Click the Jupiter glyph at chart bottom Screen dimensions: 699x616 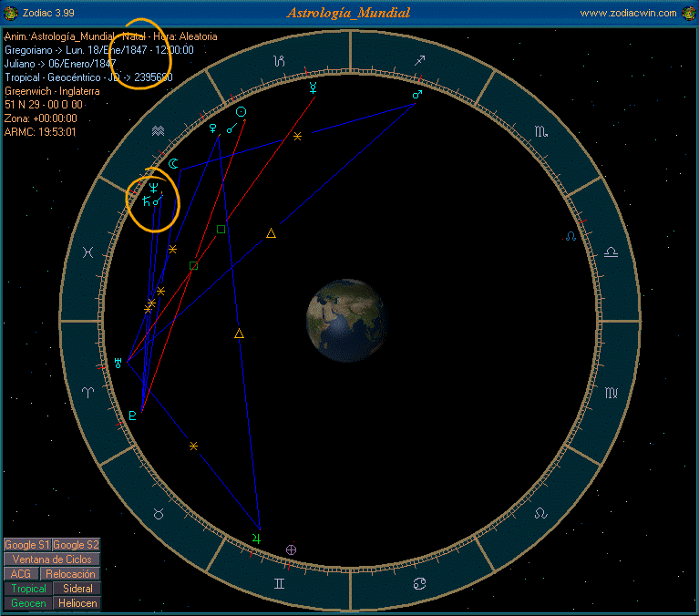[256, 539]
